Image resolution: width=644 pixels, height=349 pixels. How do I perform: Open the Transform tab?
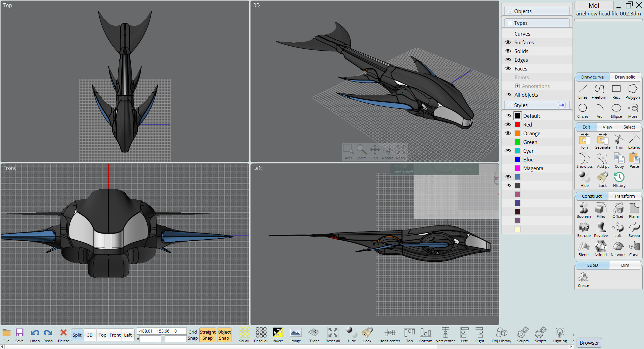624,196
